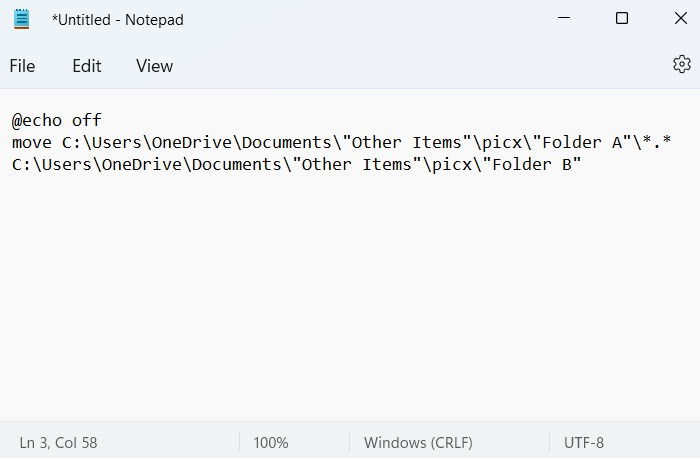Place cursor in the word @echo
The image size is (700, 458).
point(37,121)
